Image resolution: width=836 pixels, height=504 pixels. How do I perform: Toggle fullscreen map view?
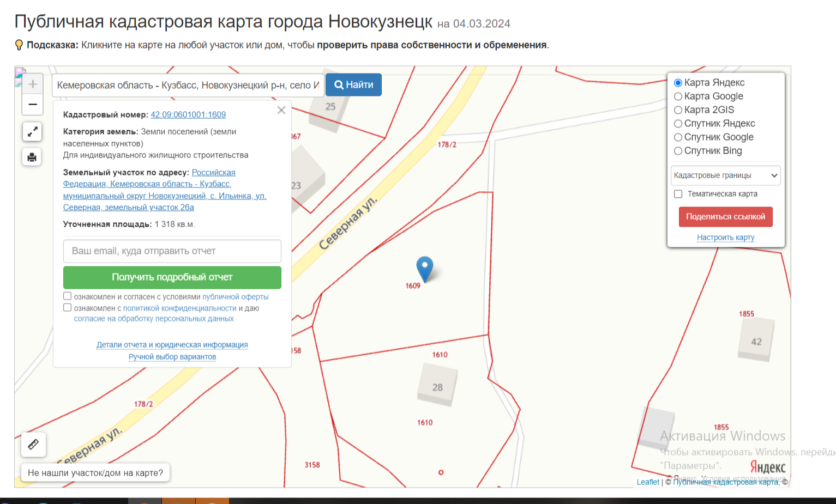pyautogui.click(x=32, y=132)
